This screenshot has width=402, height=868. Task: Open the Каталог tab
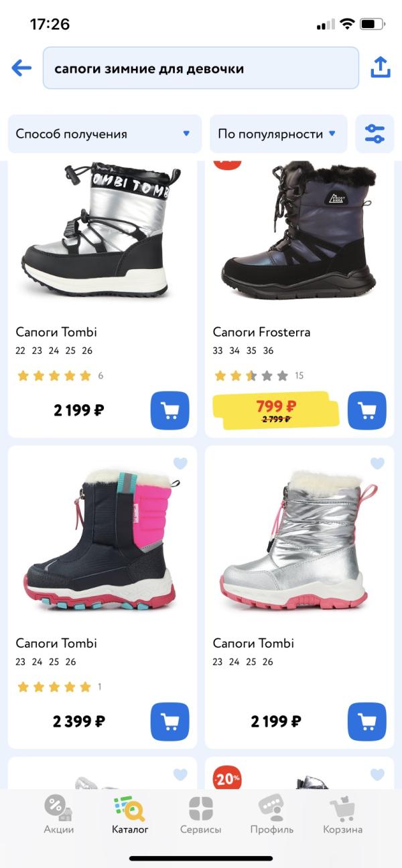tap(130, 815)
